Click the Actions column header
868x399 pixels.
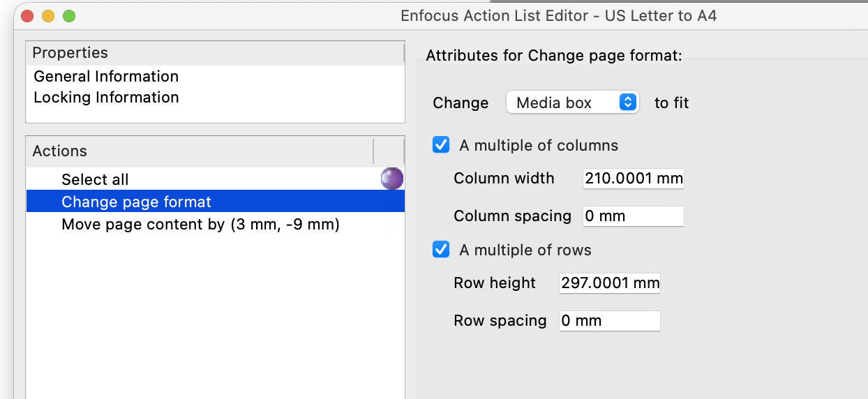[x=200, y=151]
